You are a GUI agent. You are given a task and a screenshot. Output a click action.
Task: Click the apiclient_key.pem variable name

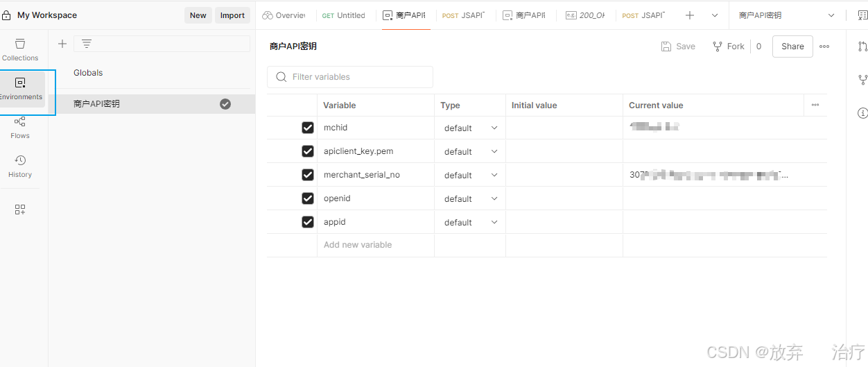tap(358, 151)
